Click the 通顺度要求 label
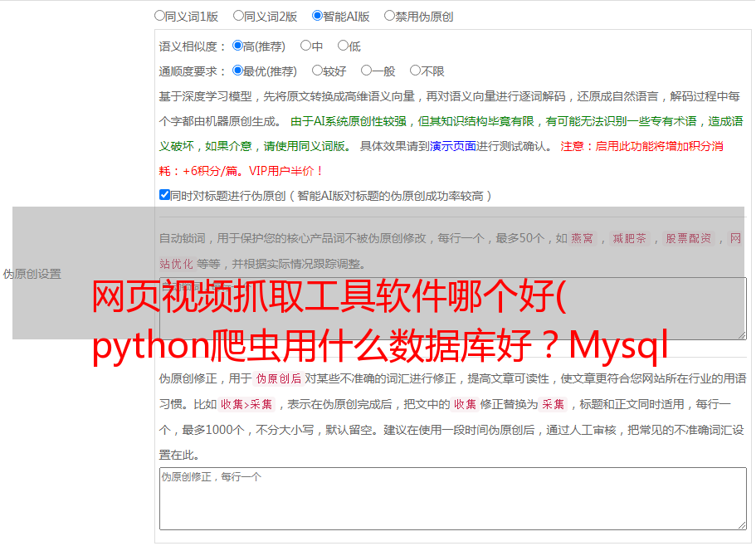Screen dimensions: 756x546 (x=192, y=71)
